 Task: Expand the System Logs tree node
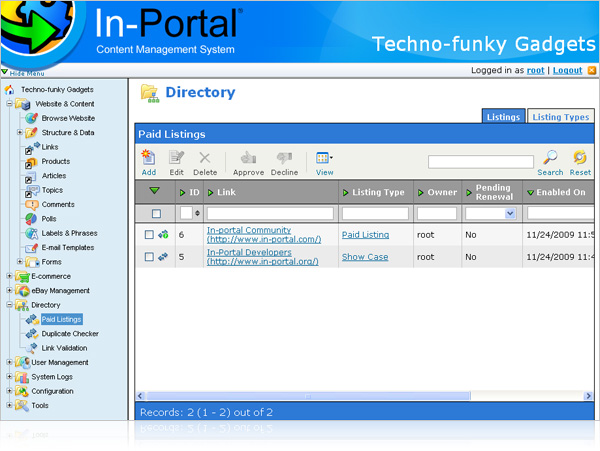coord(9,376)
